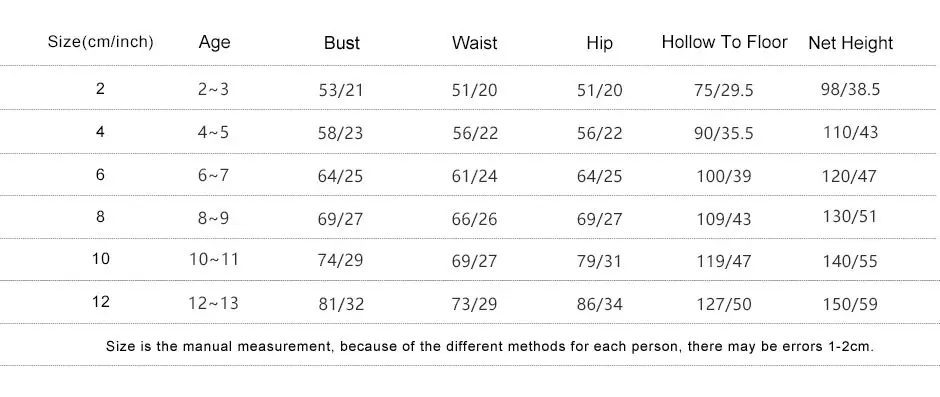
Task: Click size 12 row label
Action: (101, 302)
